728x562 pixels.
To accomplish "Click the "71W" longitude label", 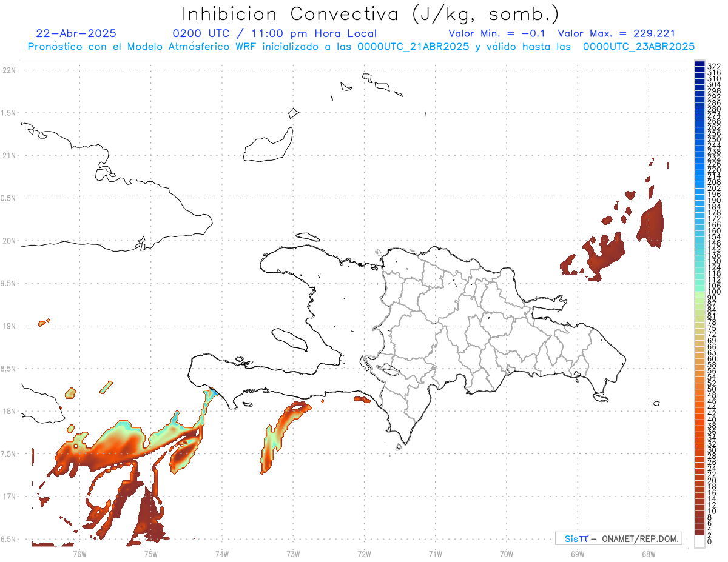I will click(x=435, y=554).
